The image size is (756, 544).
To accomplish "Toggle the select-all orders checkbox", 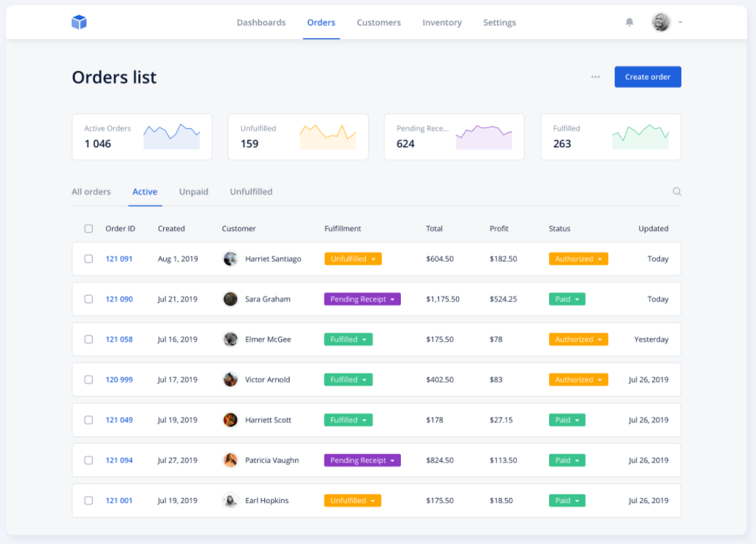I will pos(89,228).
